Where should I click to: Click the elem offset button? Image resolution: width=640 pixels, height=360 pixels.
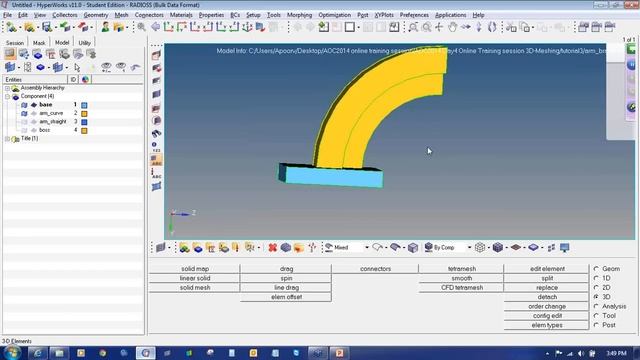tap(286, 297)
